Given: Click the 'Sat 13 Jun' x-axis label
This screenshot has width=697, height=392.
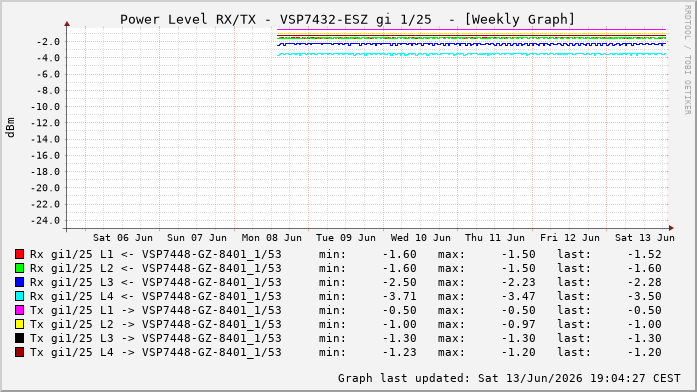Looking at the screenshot, I should [x=645, y=238].
